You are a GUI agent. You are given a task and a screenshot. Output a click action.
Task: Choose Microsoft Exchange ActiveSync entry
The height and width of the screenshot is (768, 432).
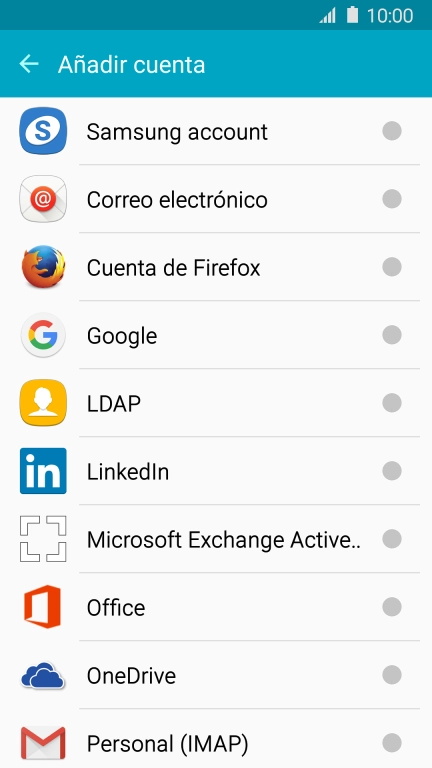(216, 539)
